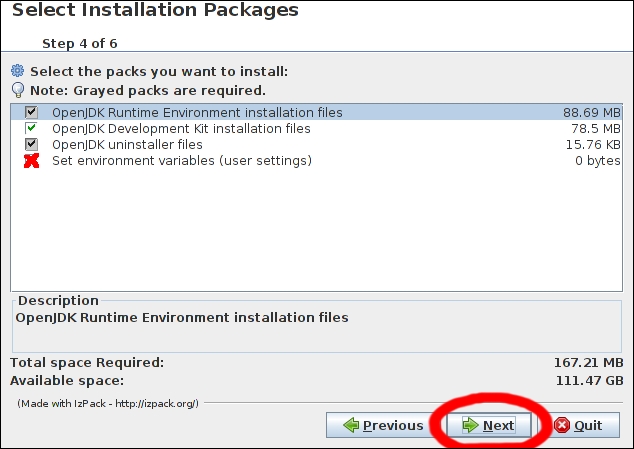
Task: Click the Next button
Action: click(488, 425)
